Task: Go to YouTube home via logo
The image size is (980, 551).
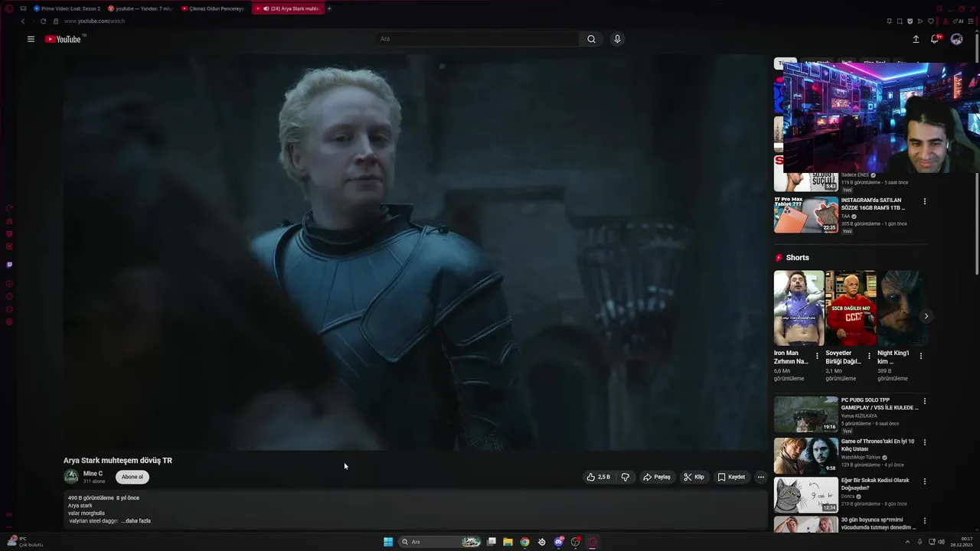Action: [x=64, y=39]
